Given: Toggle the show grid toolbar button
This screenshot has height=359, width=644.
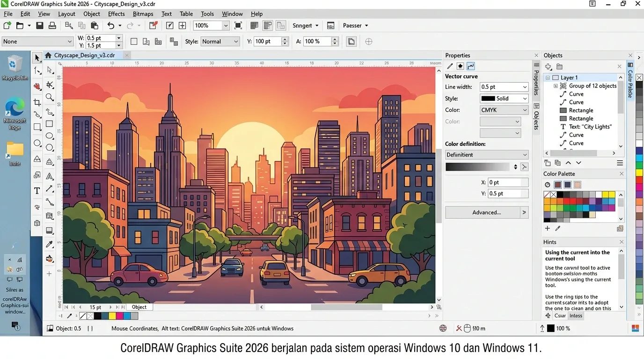Looking at the screenshot, I should (254, 26).
